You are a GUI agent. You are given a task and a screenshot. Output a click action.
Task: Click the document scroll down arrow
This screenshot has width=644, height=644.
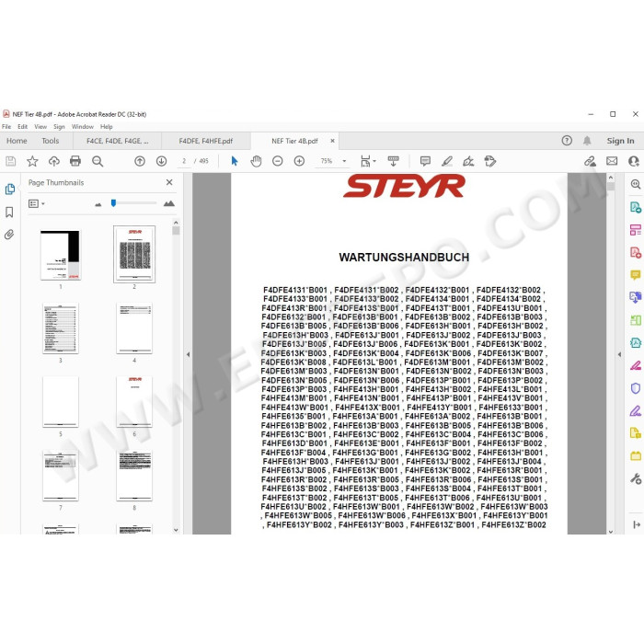[x=611, y=531]
